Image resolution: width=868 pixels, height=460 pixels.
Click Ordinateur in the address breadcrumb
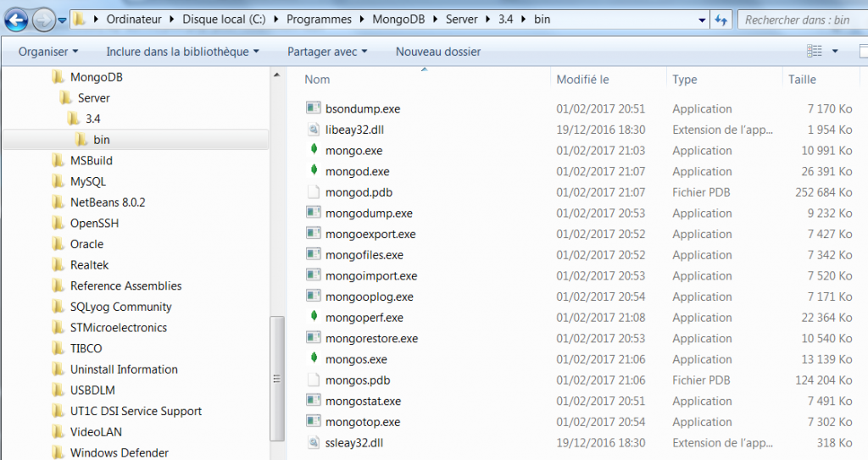[x=134, y=19]
